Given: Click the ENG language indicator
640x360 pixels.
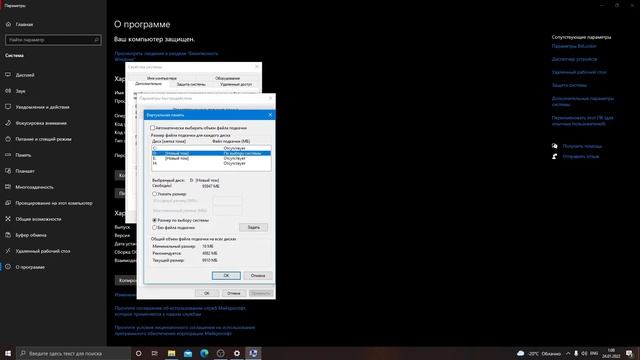Looking at the screenshot, I should 594,353.
